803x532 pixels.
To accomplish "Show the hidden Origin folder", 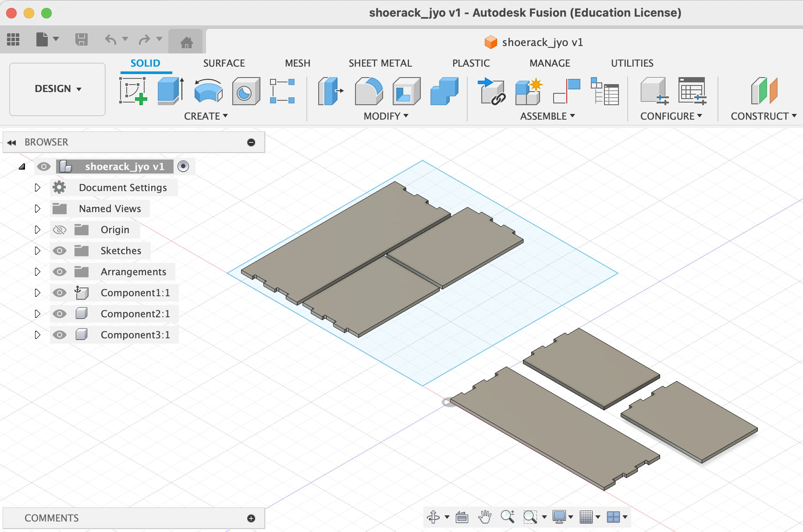I will (x=60, y=230).
